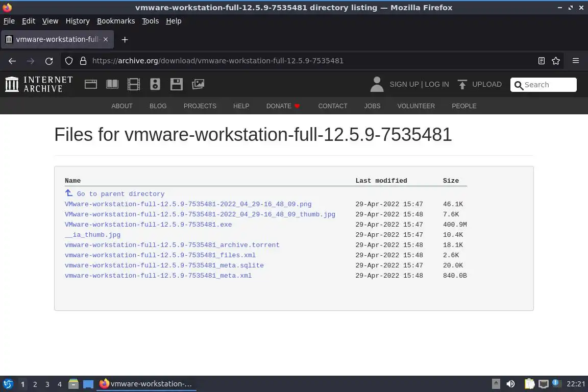Click the VOLUNTEER link
The width and height of the screenshot is (588, 392).
(416, 106)
